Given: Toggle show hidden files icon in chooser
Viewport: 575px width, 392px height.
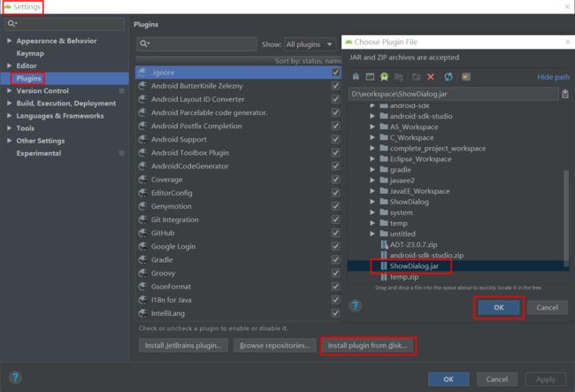Looking at the screenshot, I should point(466,77).
